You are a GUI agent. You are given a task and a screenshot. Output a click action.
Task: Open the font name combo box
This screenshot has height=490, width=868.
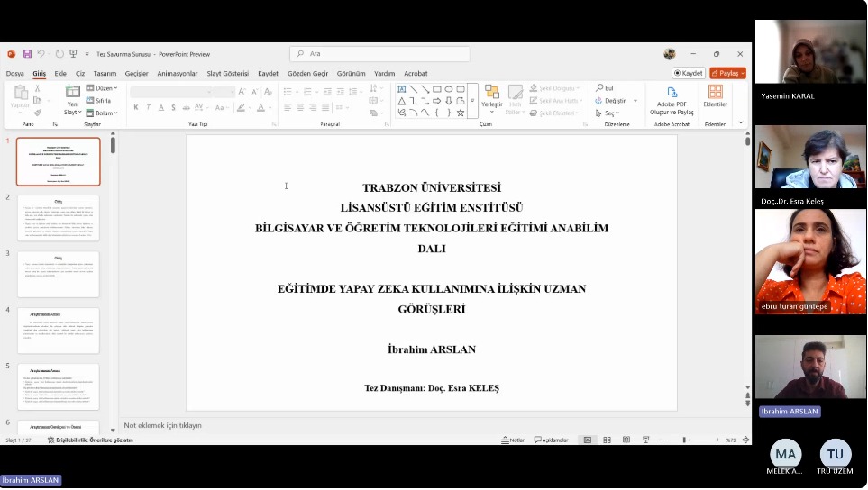[171, 92]
